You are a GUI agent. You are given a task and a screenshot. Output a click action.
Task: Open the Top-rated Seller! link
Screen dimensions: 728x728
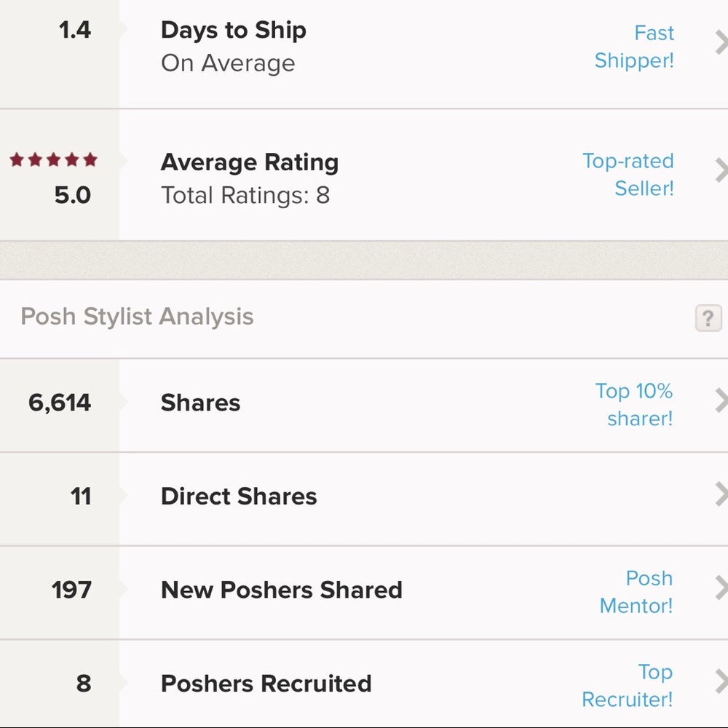(x=628, y=175)
